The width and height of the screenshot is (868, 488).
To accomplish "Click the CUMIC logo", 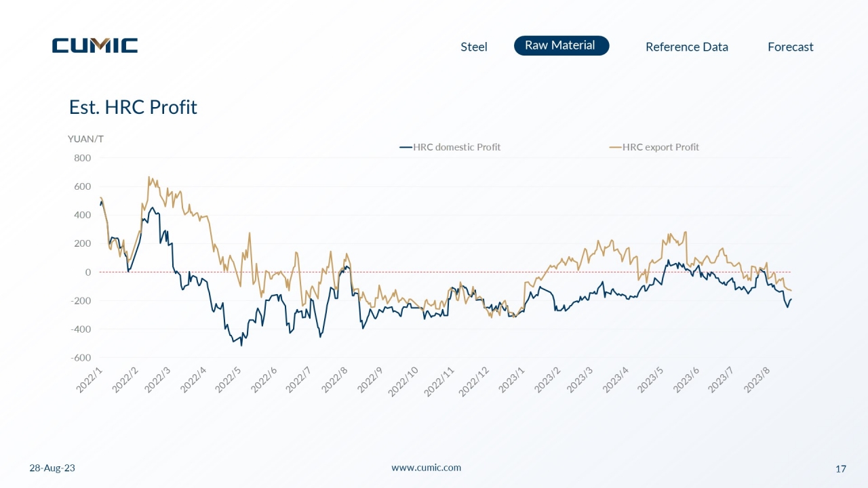I will pyautogui.click(x=95, y=45).
